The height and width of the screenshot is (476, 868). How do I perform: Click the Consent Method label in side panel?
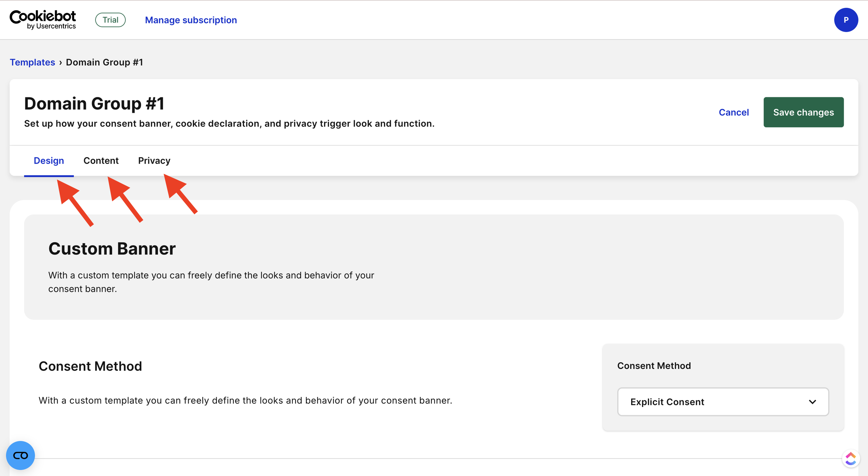pyautogui.click(x=654, y=366)
